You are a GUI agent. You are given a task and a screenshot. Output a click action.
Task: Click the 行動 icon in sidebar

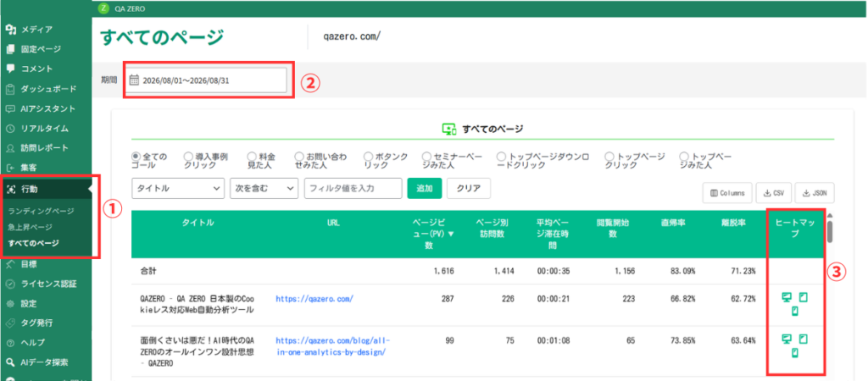[x=10, y=189]
